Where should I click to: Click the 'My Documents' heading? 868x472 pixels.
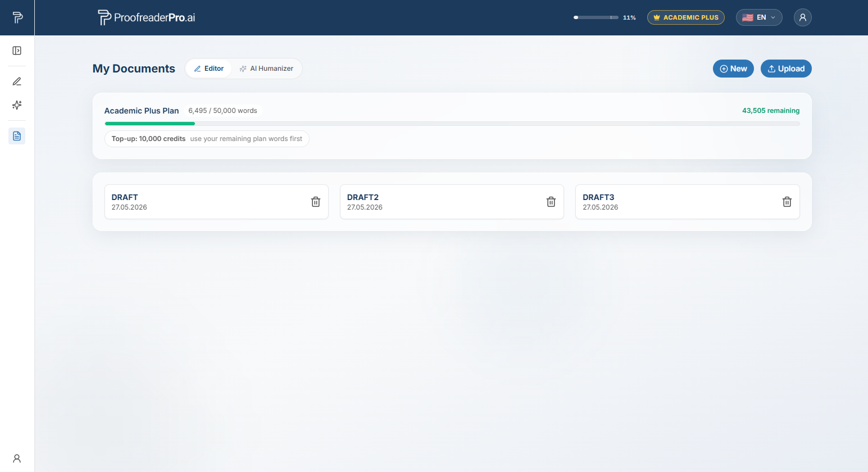coord(134,69)
